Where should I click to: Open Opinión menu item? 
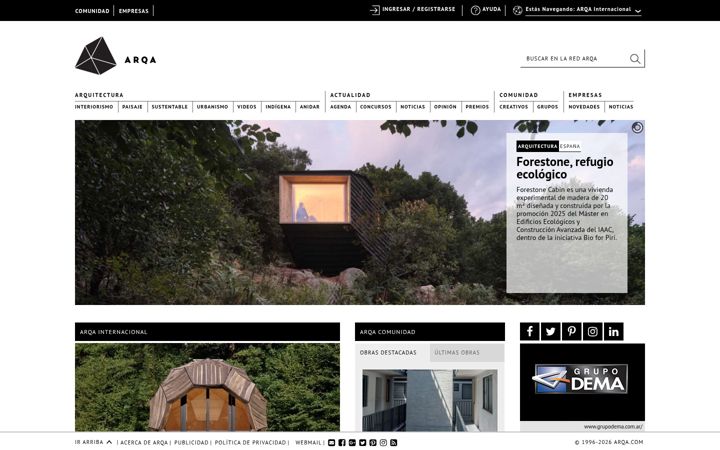(x=445, y=107)
